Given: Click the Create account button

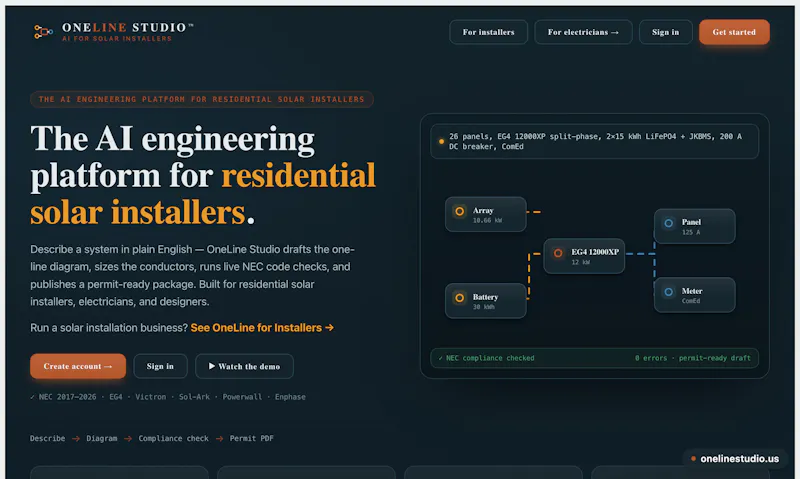Looking at the screenshot, I should (x=78, y=366).
